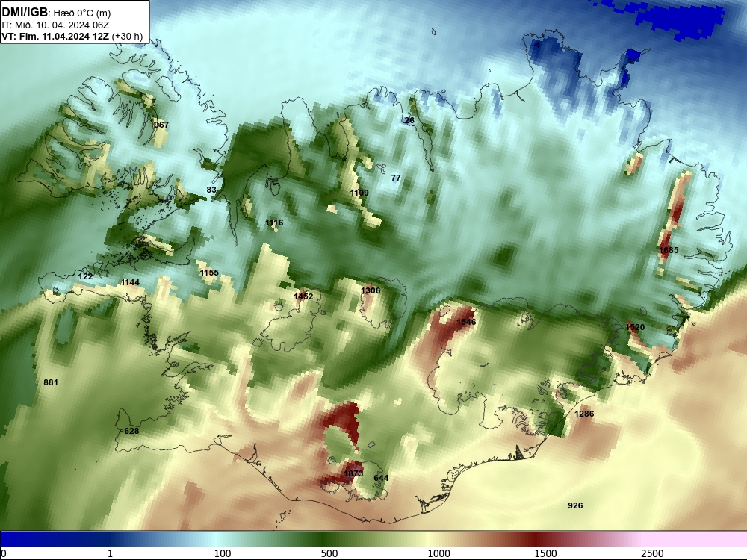Click the legend label 500
Viewport: 747px width, 560px height.
coord(329,553)
